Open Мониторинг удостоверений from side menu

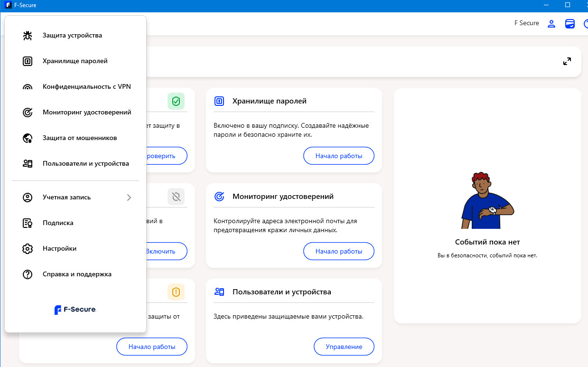click(x=75, y=113)
